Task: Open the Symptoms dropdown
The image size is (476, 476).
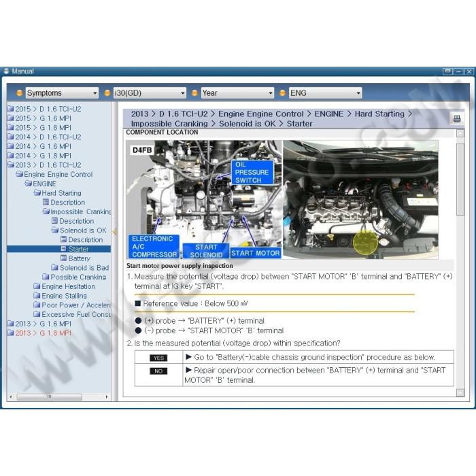Action: pos(62,93)
